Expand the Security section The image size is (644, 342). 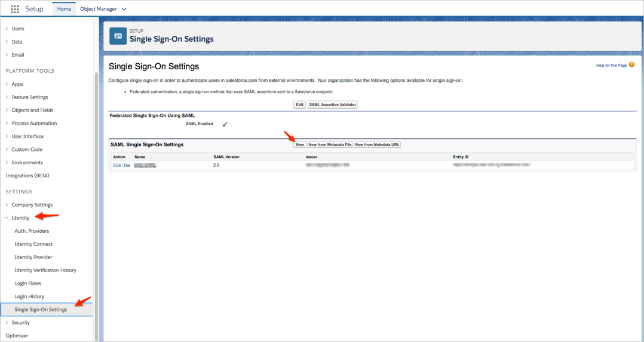pyautogui.click(x=7, y=323)
